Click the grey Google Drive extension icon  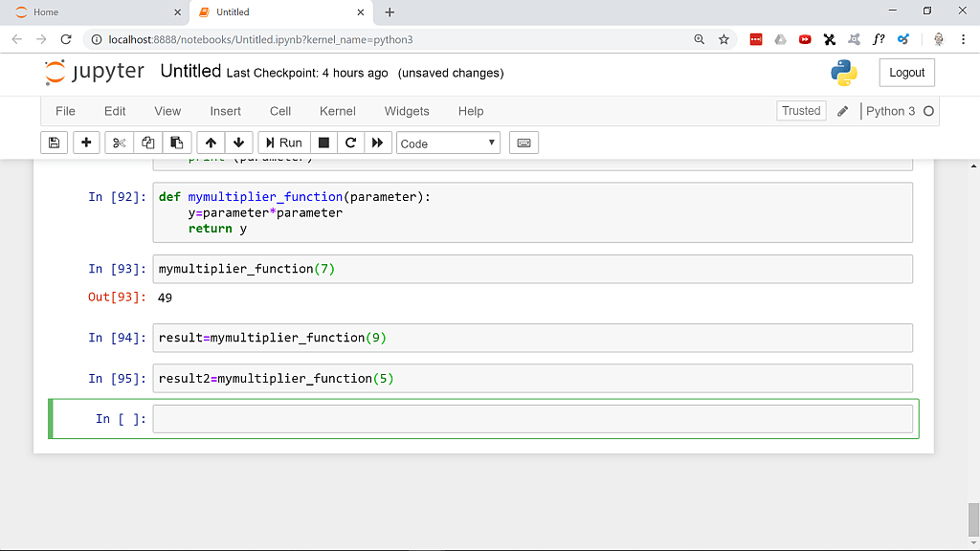tap(781, 39)
